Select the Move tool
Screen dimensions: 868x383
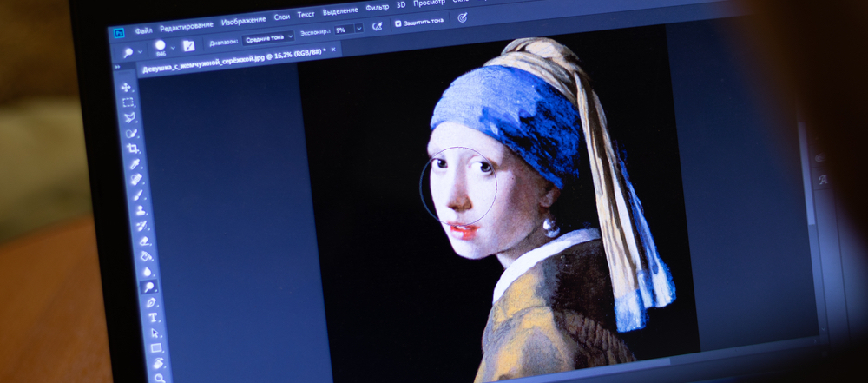[x=126, y=87]
